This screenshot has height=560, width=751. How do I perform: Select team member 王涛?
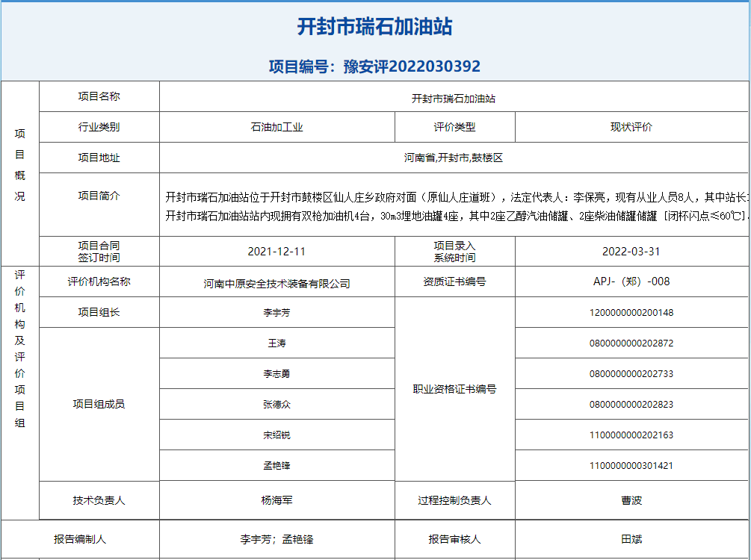point(276,343)
